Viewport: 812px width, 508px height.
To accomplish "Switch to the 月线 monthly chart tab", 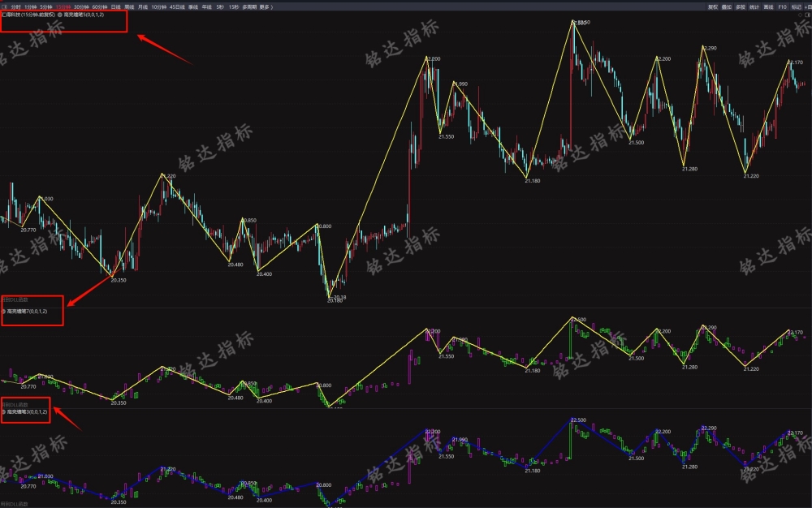I will (x=143, y=7).
